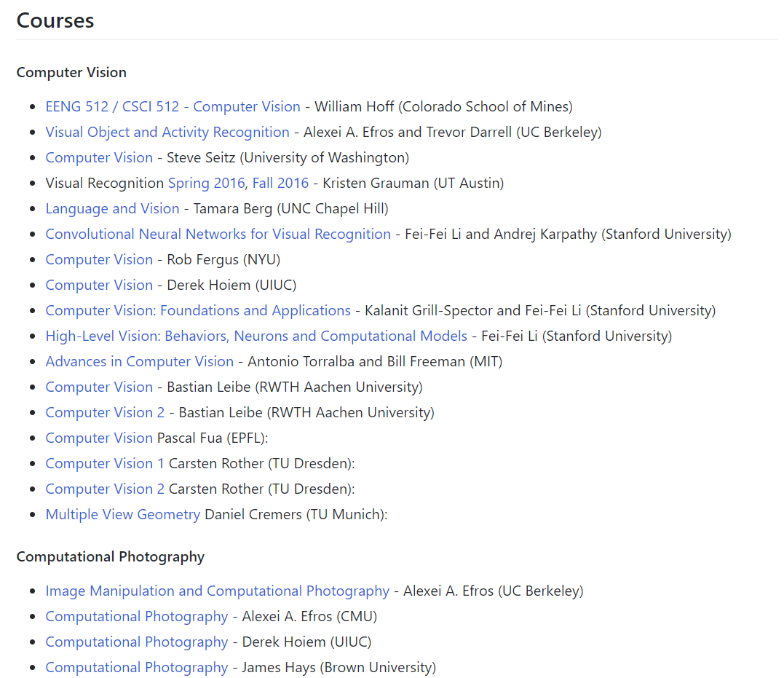
Task: Click the text Kalanit Grill-Spector and Fei-Fei Li
Action: 473,311
